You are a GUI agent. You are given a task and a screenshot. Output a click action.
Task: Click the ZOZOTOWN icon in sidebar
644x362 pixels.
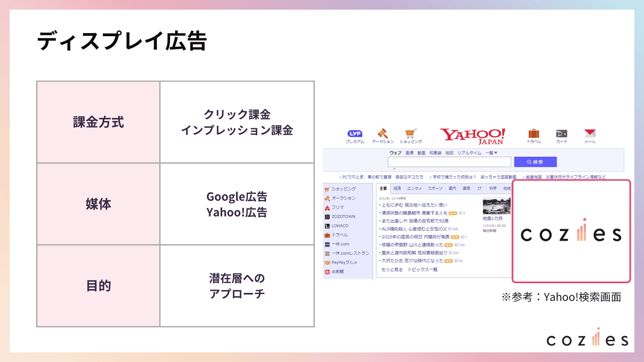coord(327,217)
